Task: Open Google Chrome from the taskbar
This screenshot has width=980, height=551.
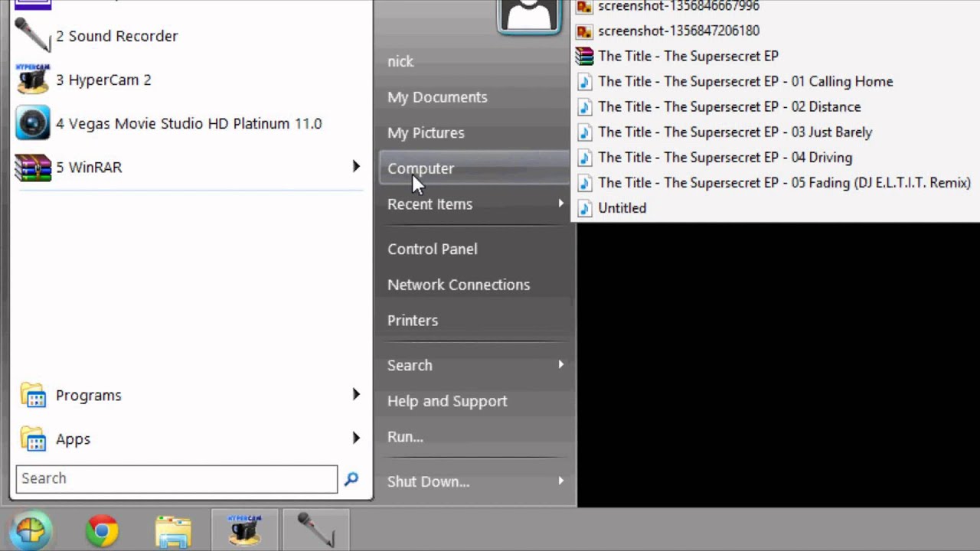Action: click(102, 531)
